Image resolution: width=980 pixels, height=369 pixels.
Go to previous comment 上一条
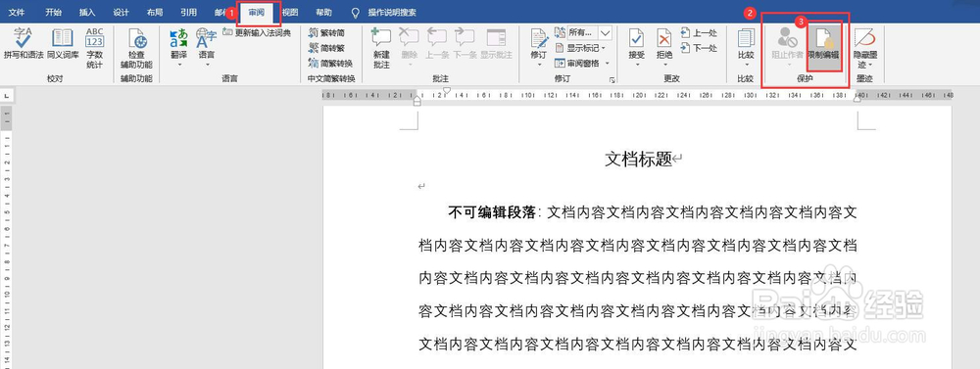[437, 44]
